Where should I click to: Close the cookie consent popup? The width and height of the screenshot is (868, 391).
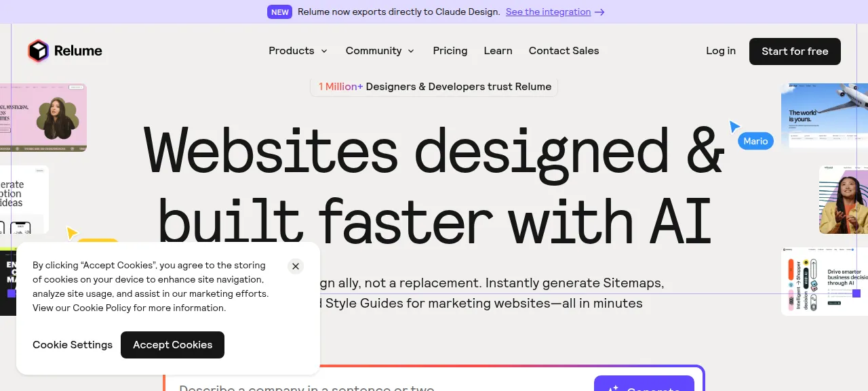295,266
